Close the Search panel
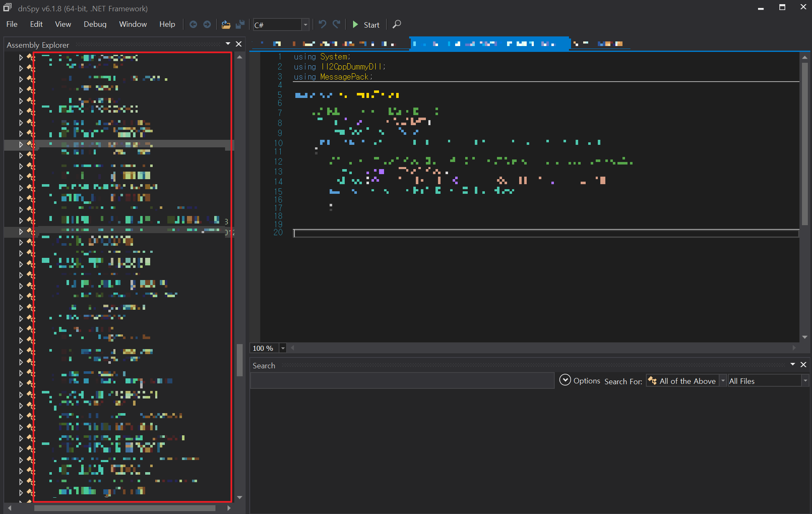This screenshot has width=812, height=514. 803,365
